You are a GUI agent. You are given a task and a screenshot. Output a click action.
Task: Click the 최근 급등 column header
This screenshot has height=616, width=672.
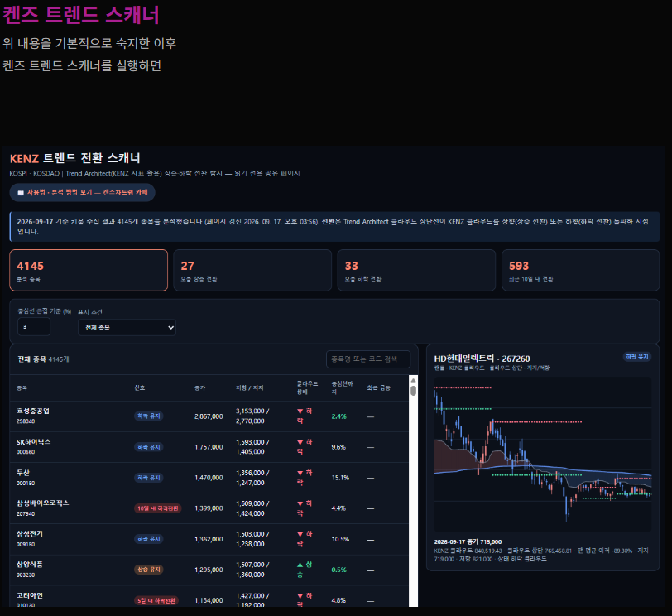point(379,388)
